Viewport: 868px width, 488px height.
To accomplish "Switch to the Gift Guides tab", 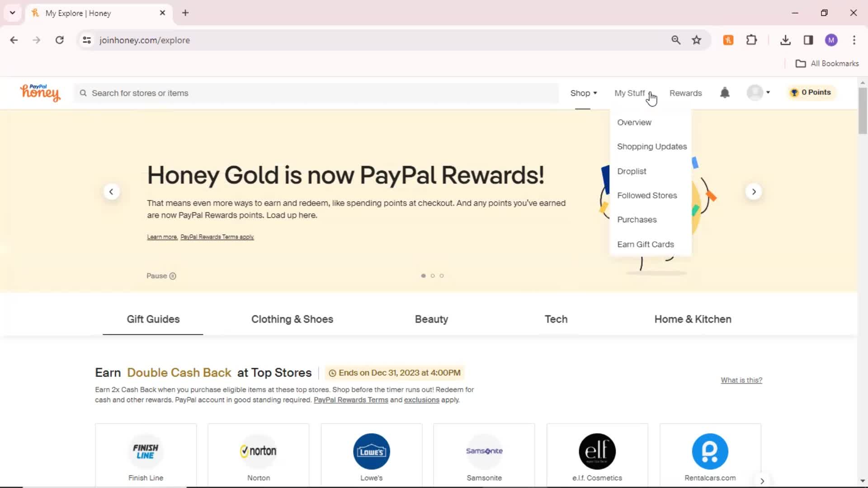I will tap(153, 319).
